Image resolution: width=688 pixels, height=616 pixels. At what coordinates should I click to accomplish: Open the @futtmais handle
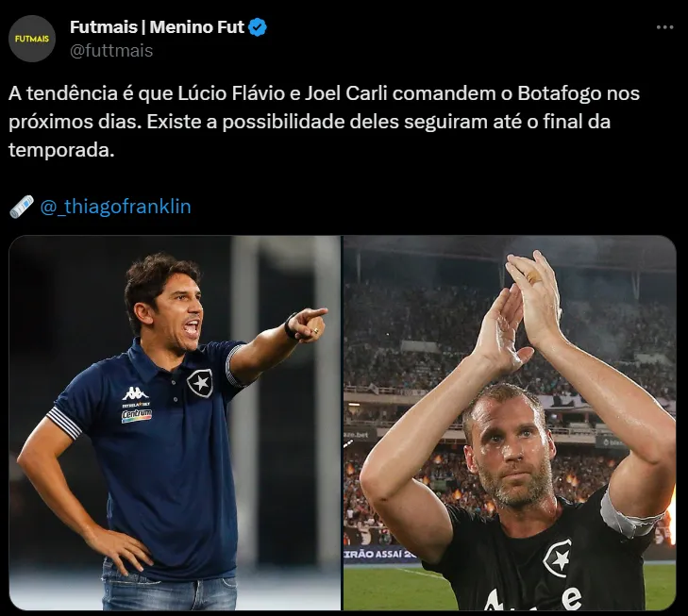[111, 51]
